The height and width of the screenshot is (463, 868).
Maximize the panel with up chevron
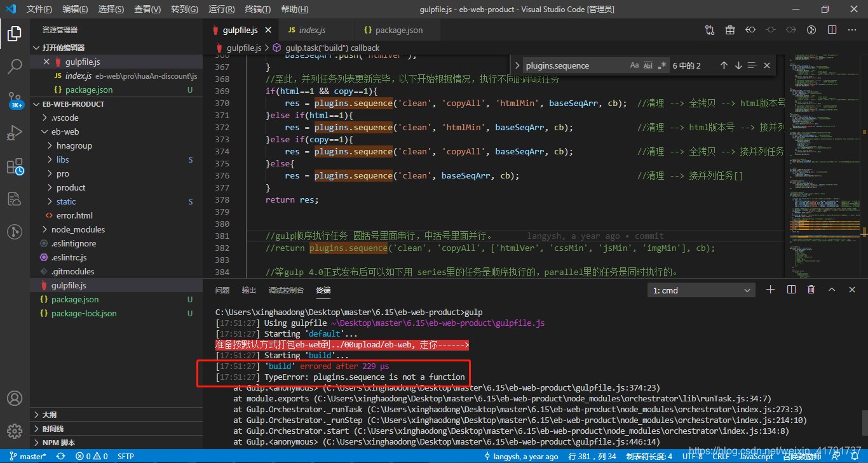click(x=832, y=290)
